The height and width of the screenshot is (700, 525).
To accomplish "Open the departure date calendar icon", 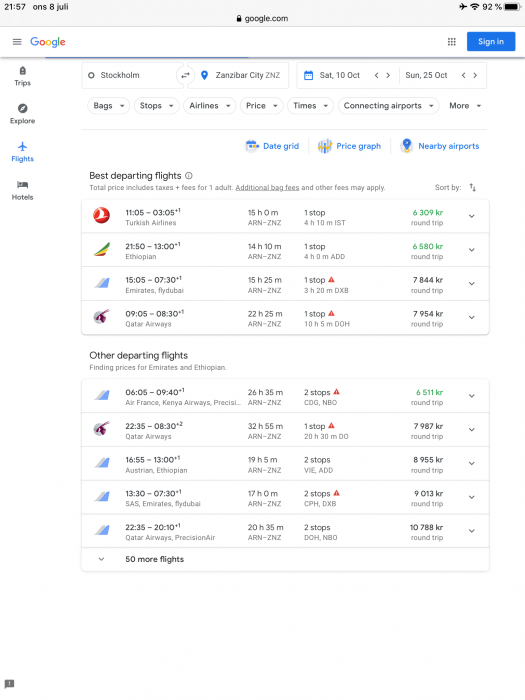I will click(308, 75).
